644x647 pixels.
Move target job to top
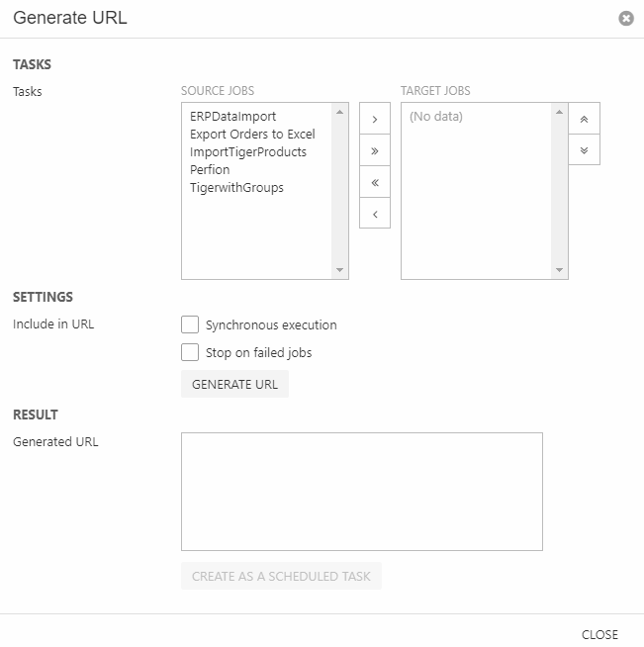click(585, 119)
